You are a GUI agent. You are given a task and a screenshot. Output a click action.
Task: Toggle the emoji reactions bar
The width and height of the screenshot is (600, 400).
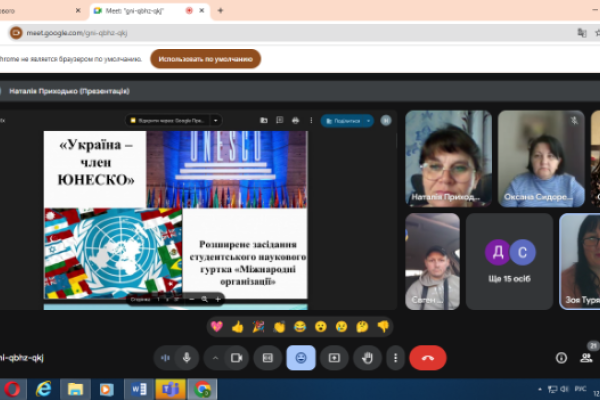tap(301, 357)
